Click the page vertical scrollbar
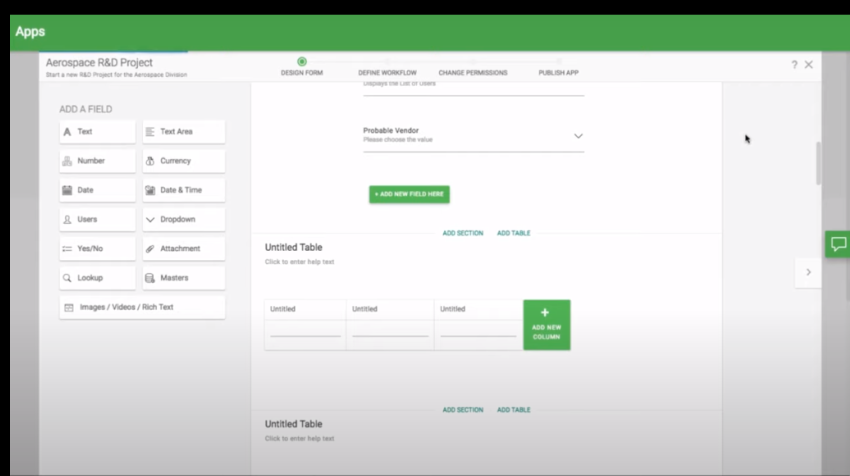This screenshot has width=850, height=476. (x=819, y=163)
